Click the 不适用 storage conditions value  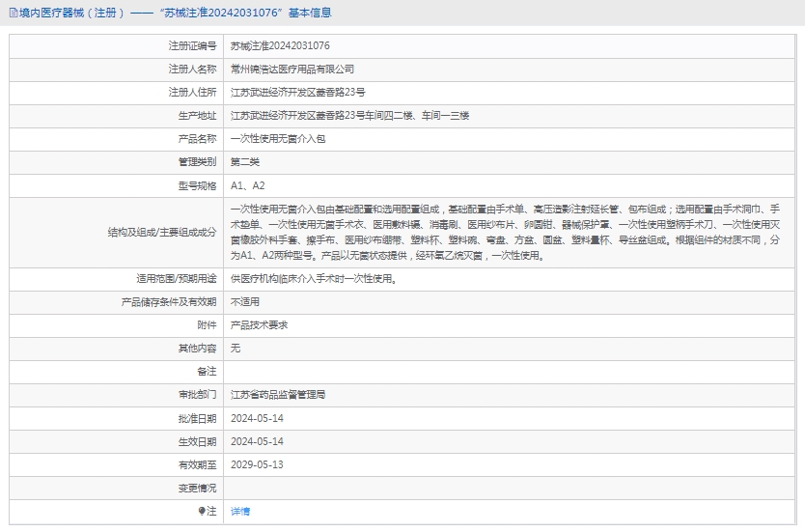[x=245, y=301]
